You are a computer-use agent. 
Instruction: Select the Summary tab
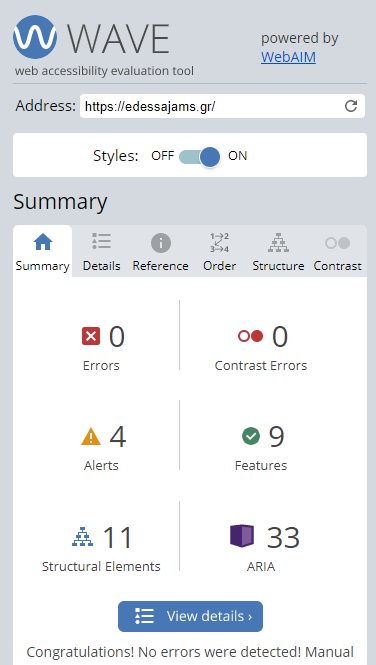pyautogui.click(x=42, y=251)
